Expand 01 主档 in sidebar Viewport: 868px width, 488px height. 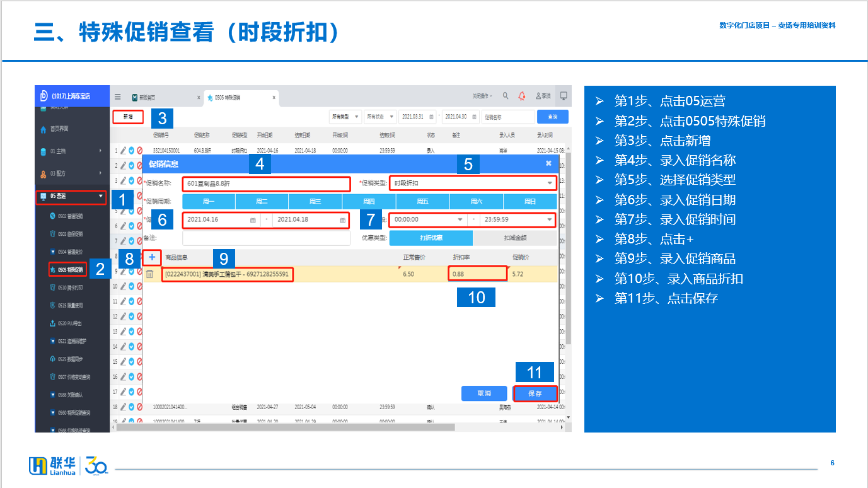coord(72,151)
